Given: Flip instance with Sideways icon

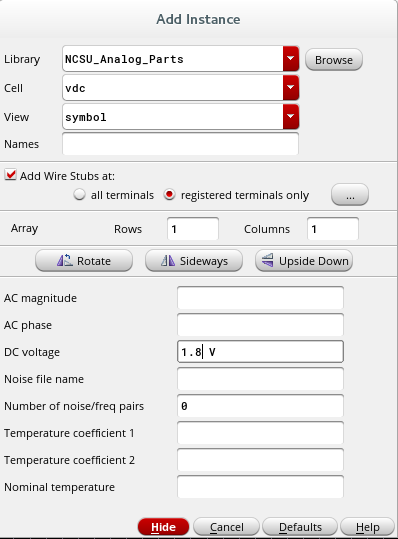Looking at the screenshot, I should tap(194, 261).
